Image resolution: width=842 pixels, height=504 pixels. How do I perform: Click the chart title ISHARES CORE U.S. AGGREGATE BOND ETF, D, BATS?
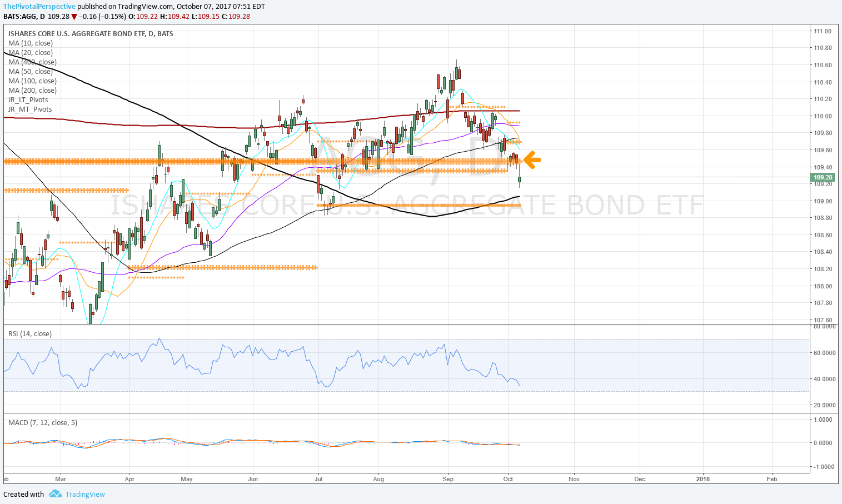pos(91,33)
